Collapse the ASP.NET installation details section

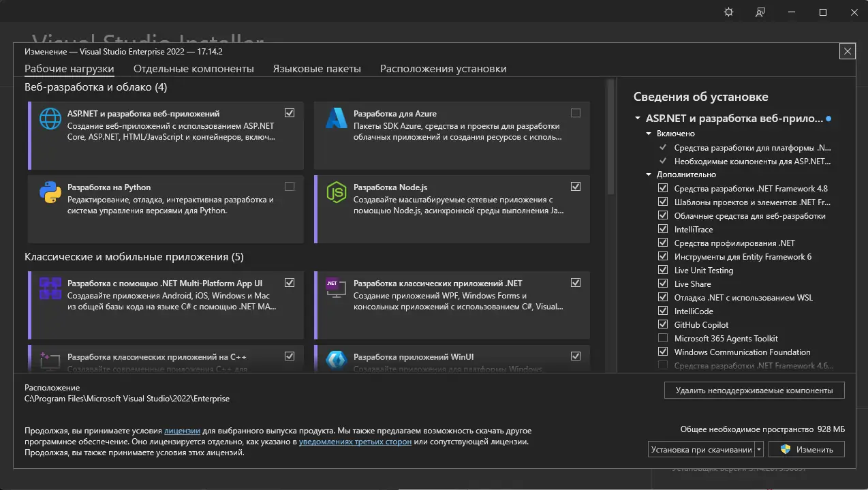click(637, 119)
